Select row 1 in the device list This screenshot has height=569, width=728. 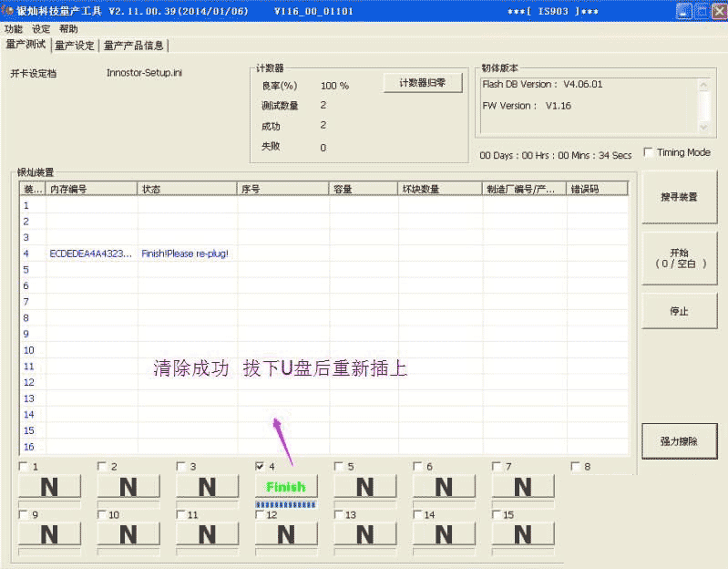click(324, 205)
